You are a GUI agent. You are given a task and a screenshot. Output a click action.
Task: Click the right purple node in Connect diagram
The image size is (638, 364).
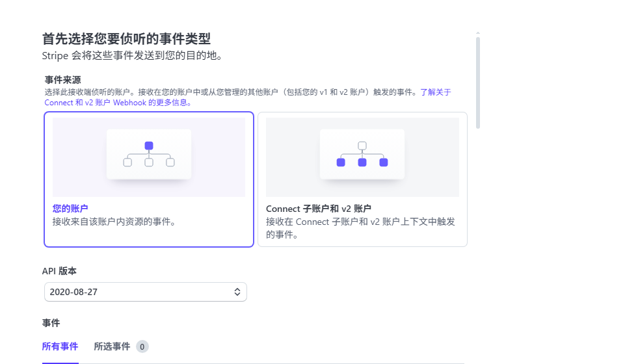[x=384, y=162]
